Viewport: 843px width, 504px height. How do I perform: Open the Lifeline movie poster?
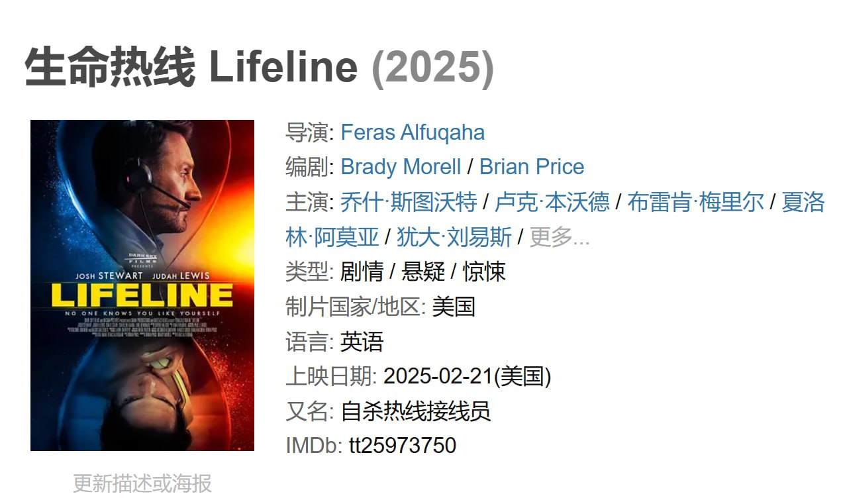pyautogui.click(x=142, y=285)
